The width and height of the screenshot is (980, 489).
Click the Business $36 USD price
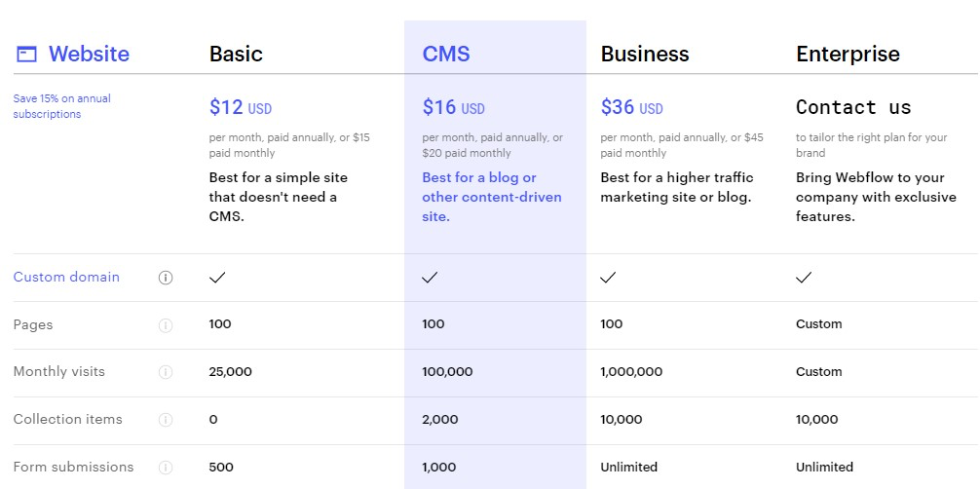coord(631,107)
